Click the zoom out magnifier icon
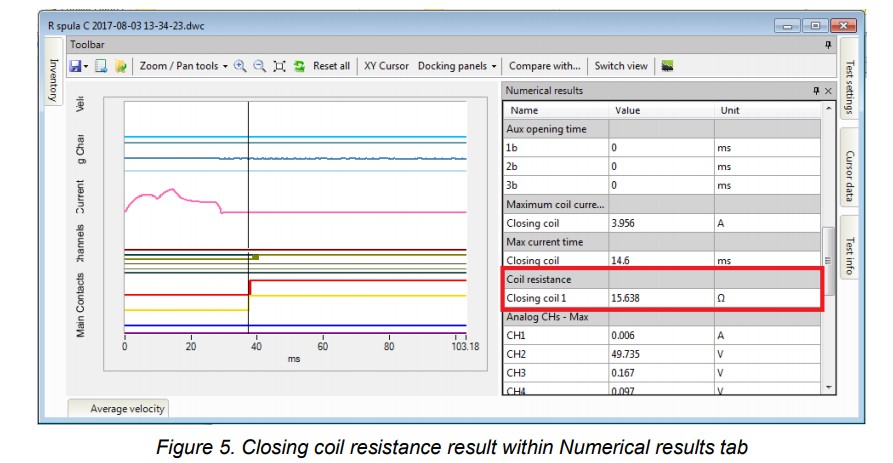Image resolution: width=893 pixels, height=463 pixels. 259,66
